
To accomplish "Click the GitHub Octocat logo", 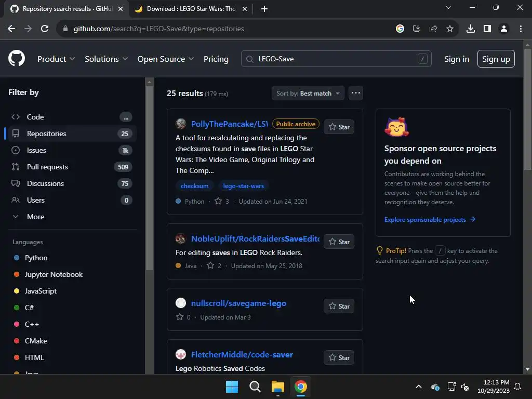I will [16, 58].
